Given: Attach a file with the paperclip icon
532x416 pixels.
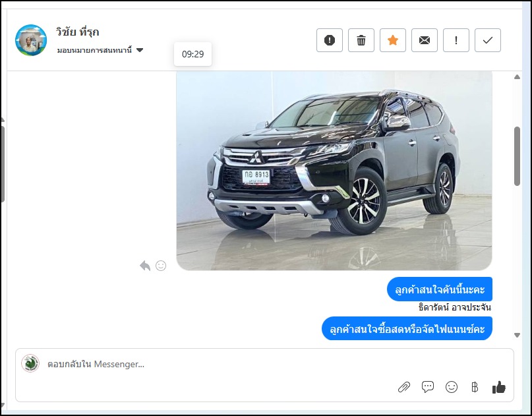Looking at the screenshot, I should (x=404, y=387).
